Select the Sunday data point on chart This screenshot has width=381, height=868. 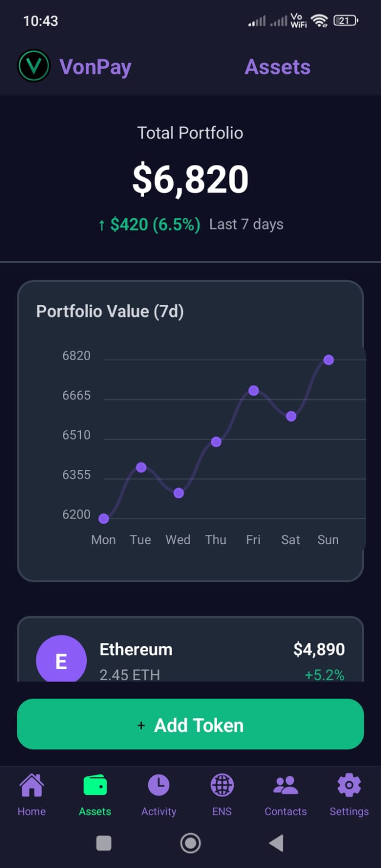[x=328, y=360]
